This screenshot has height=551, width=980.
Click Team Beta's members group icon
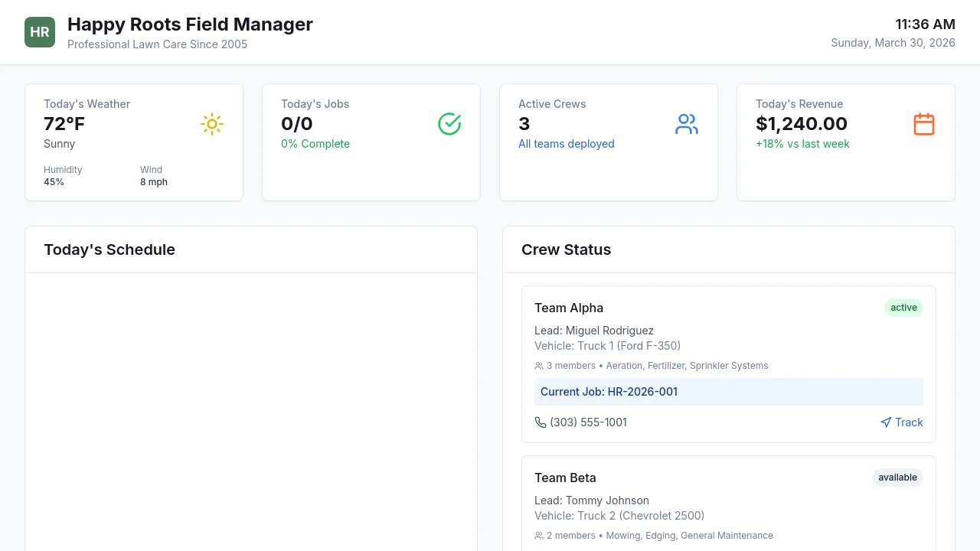[x=539, y=536]
